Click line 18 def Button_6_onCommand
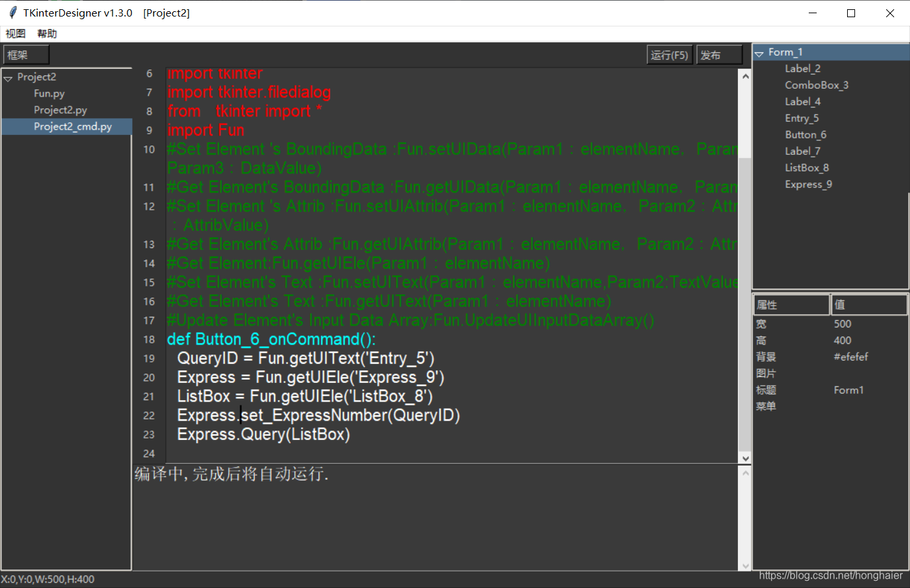Viewport: 910px width, 588px height. pos(271,339)
